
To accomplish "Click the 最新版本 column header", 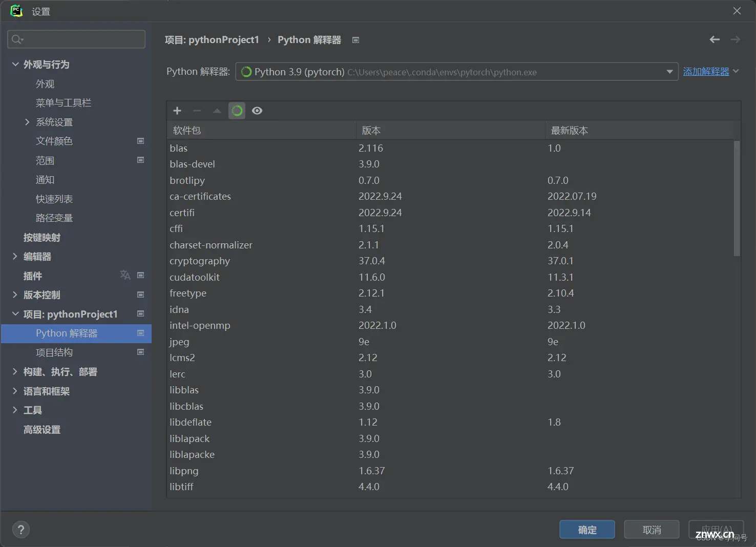I will coord(640,130).
